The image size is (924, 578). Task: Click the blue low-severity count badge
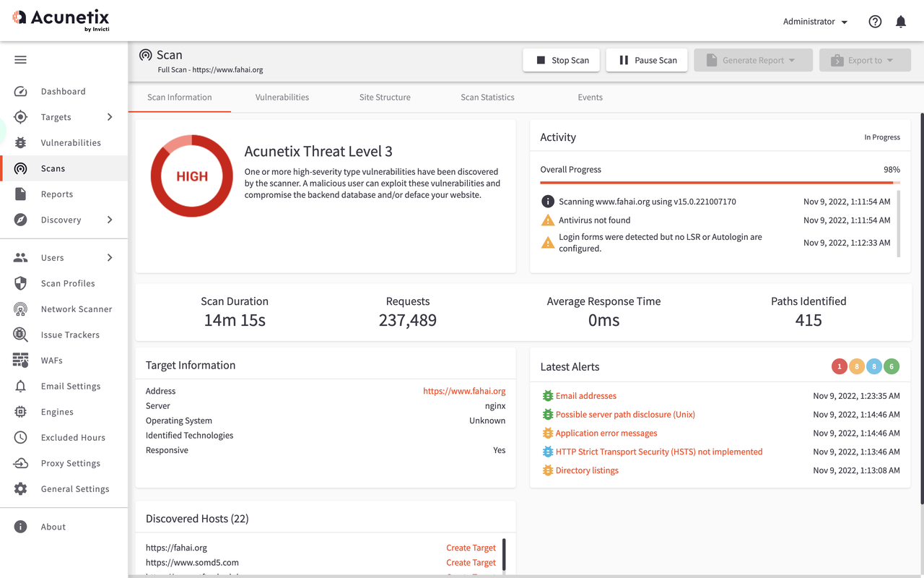click(x=874, y=366)
